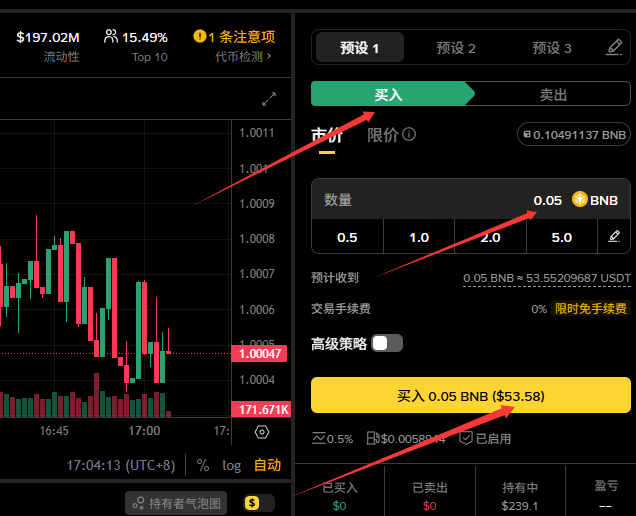The height and width of the screenshot is (516, 636).
Task: Click the pencil icon next to 5.0 amount
Action: tap(615, 237)
